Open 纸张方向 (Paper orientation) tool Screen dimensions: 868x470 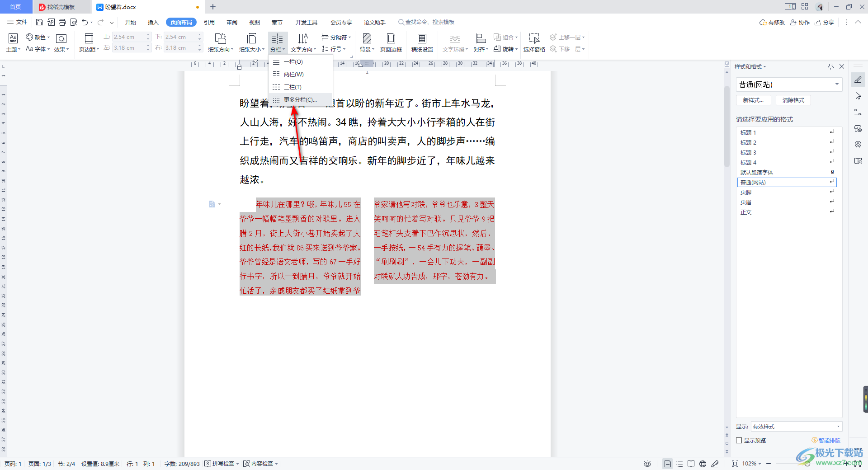(x=221, y=42)
